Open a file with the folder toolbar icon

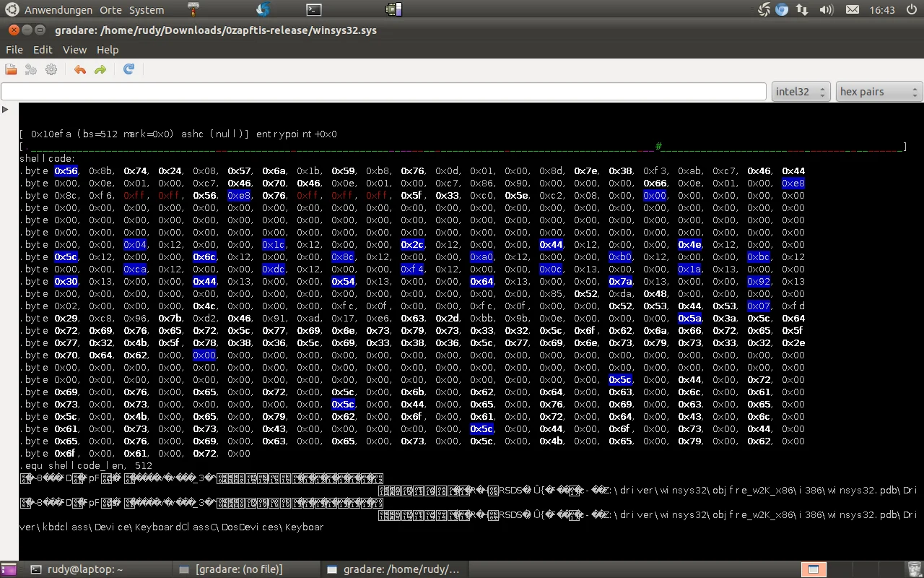pyautogui.click(x=11, y=69)
